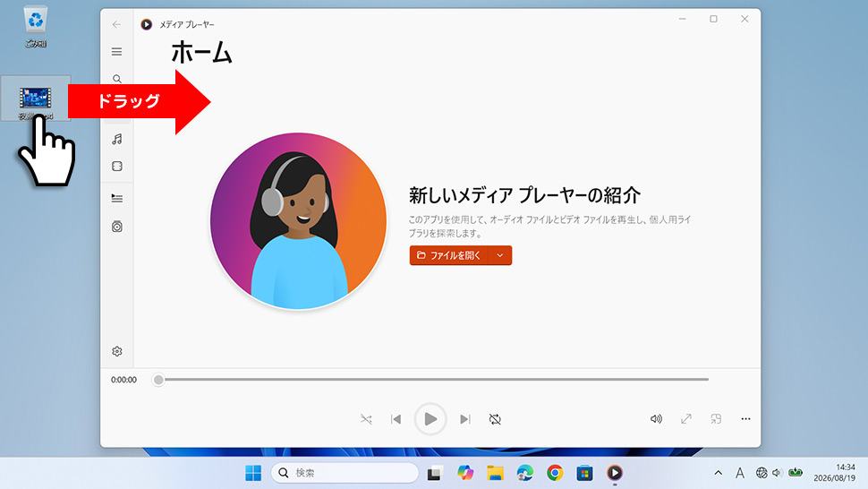The height and width of the screenshot is (489, 868).
Task: Click the battery icon in the tray
Action: coord(796,473)
